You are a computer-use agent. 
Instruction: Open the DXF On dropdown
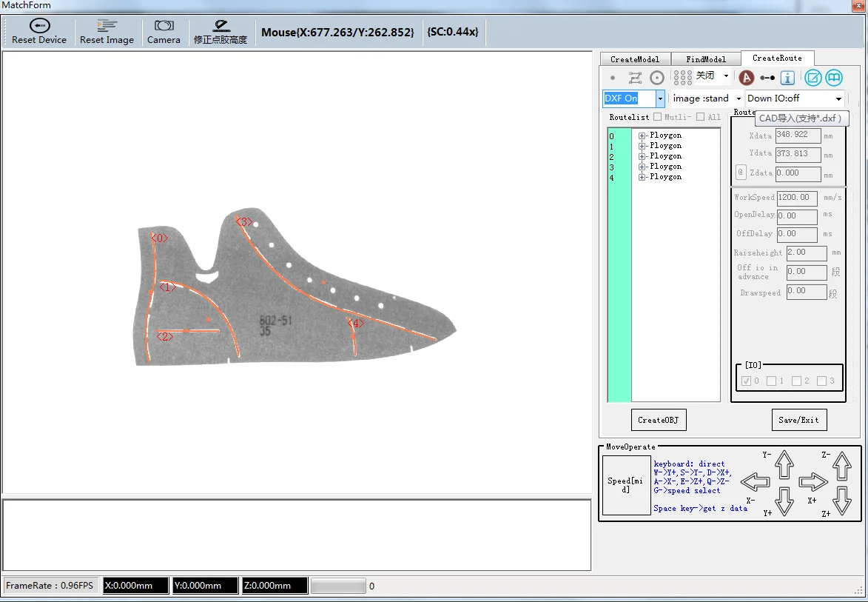[660, 98]
